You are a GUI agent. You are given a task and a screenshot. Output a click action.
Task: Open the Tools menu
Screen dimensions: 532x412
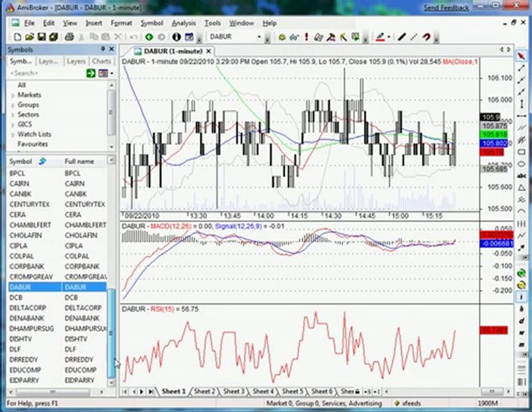[212, 23]
